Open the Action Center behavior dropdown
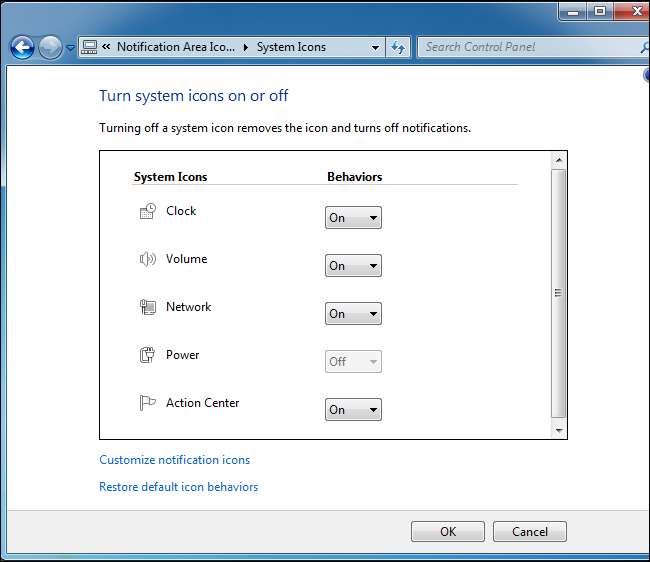Viewport: 650px width, 562px height. click(x=353, y=410)
